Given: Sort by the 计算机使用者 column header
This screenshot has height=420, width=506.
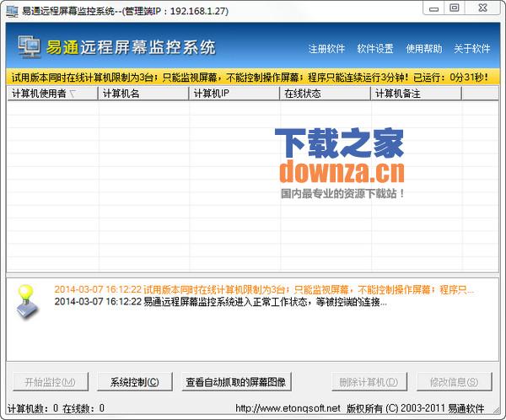Looking at the screenshot, I should point(52,94).
